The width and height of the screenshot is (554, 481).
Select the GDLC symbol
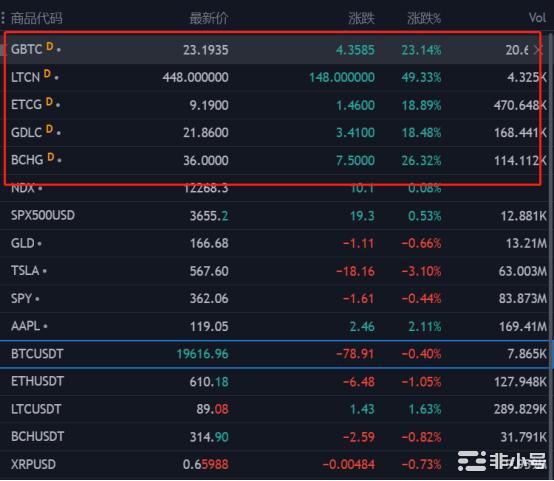pyautogui.click(x=26, y=133)
